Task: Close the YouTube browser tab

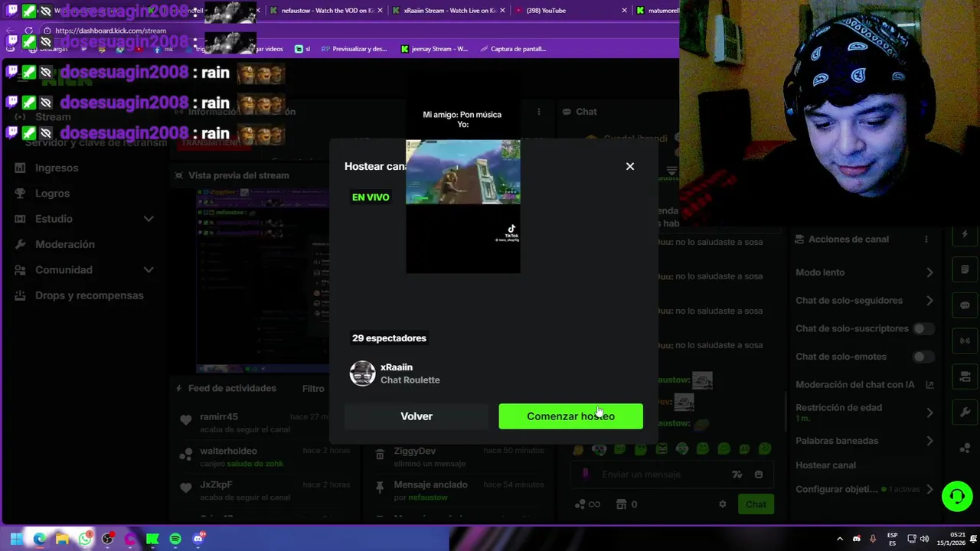Action: pos(625,11)
